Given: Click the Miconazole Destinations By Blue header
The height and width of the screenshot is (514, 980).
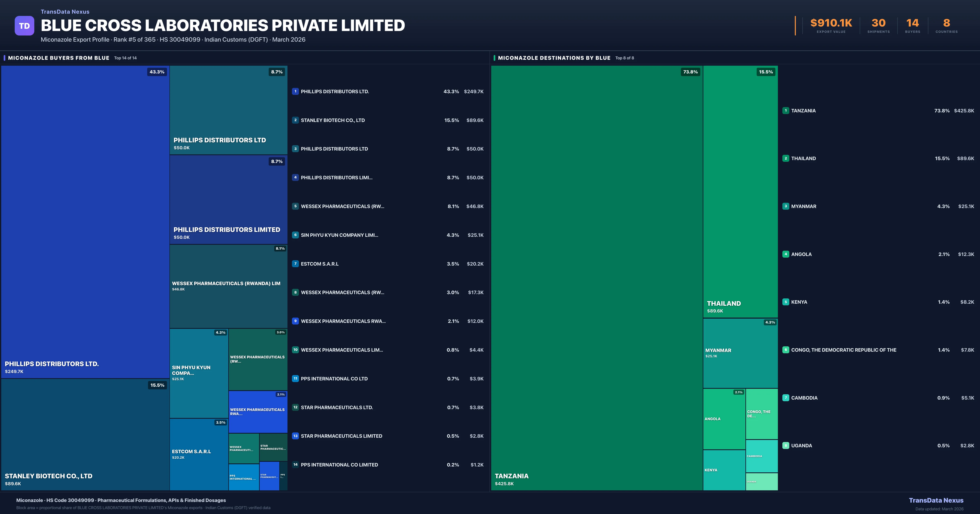Looking at the screenshot, I should click(x=554, y=58).
